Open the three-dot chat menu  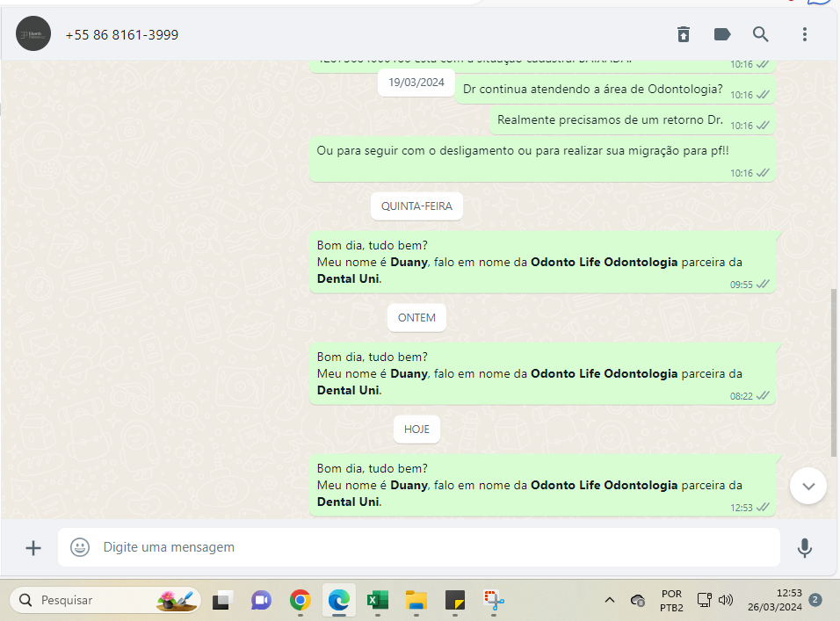click(x=804, y=34)
